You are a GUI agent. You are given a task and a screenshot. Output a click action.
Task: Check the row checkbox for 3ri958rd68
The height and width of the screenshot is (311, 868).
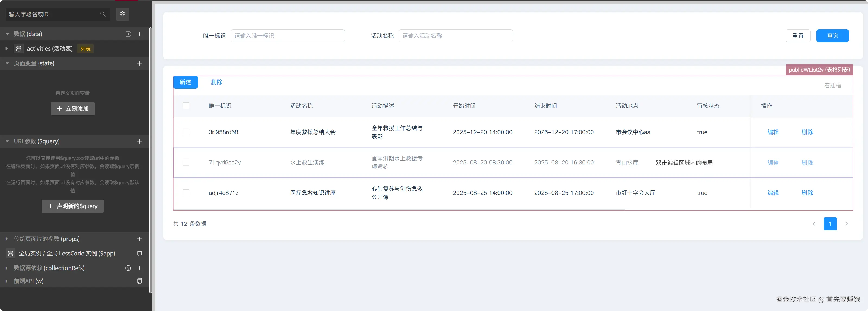(x=186, y=132)
